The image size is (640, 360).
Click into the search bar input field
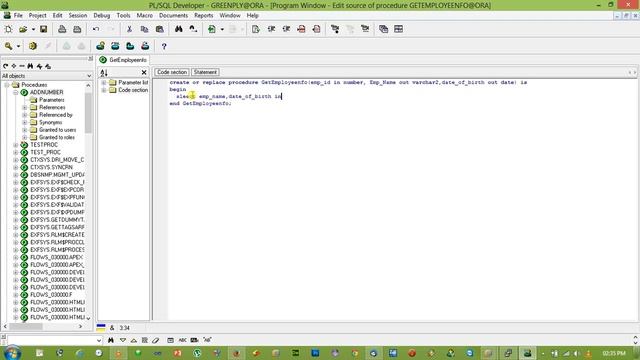point(51,340)
